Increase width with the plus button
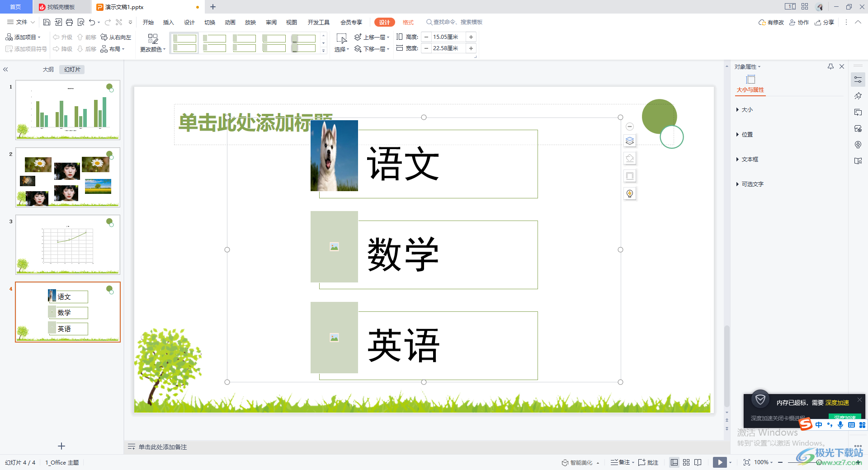Screen dimensions: 868x470 pyautogui.click(x=471, y=48)
